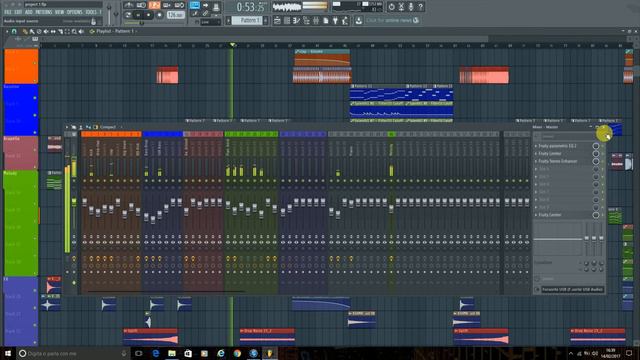The height and width of the screenshot is (360, 640).
Task: Open the Windows Start menu
Action: [8, 353]
